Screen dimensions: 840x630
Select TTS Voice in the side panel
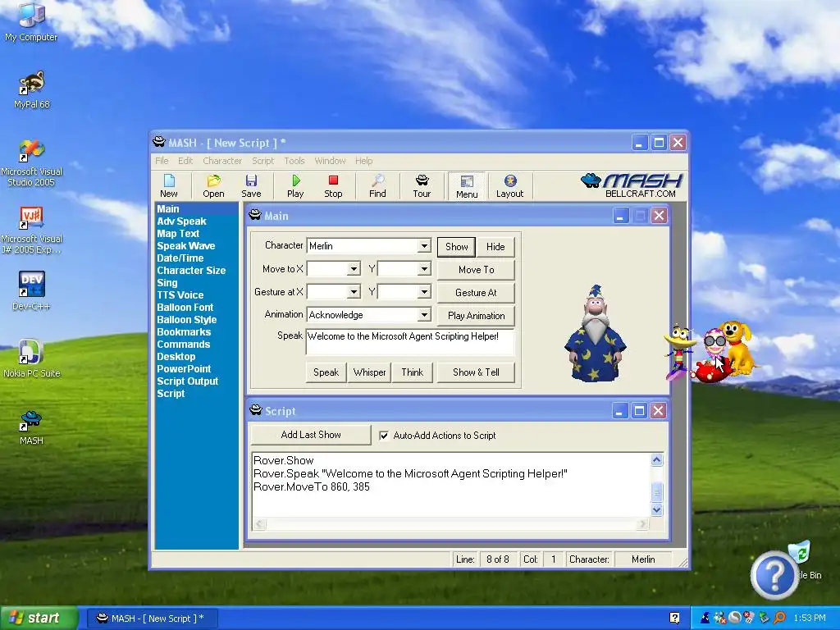pos(180,295)
